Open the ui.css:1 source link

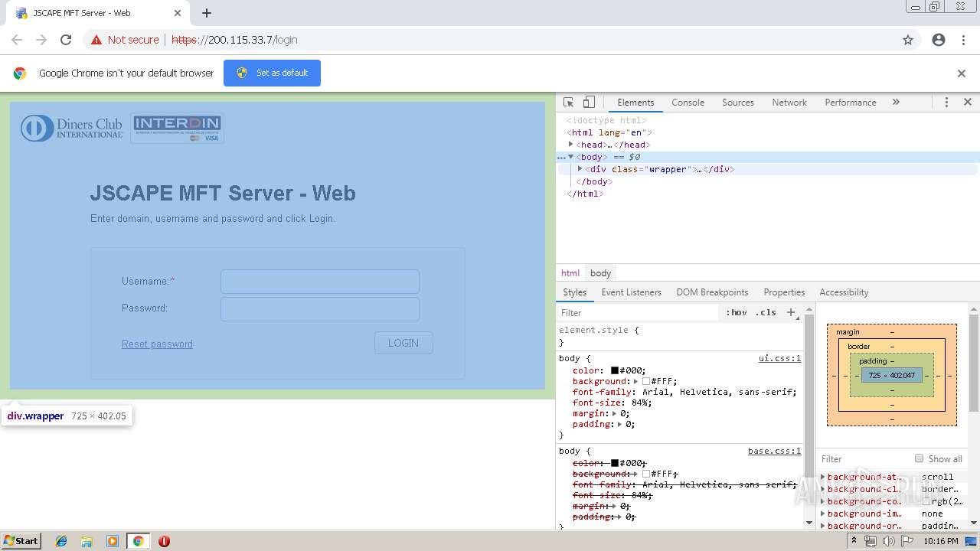pyautogui.click(x=779, y=358)
